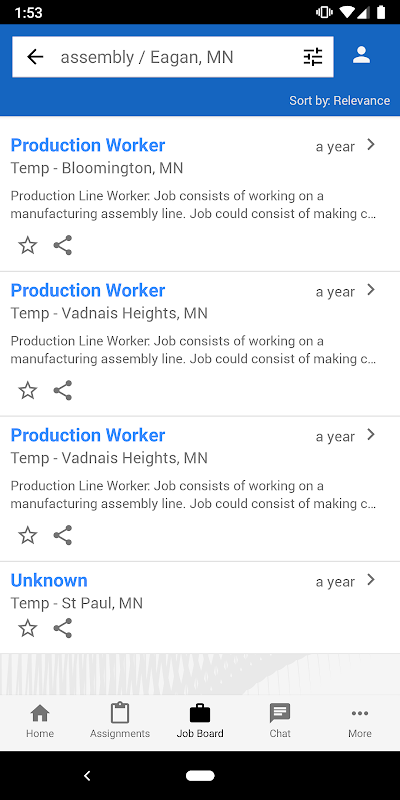Expand the Bloomington job details chevron

click(371, 145)
